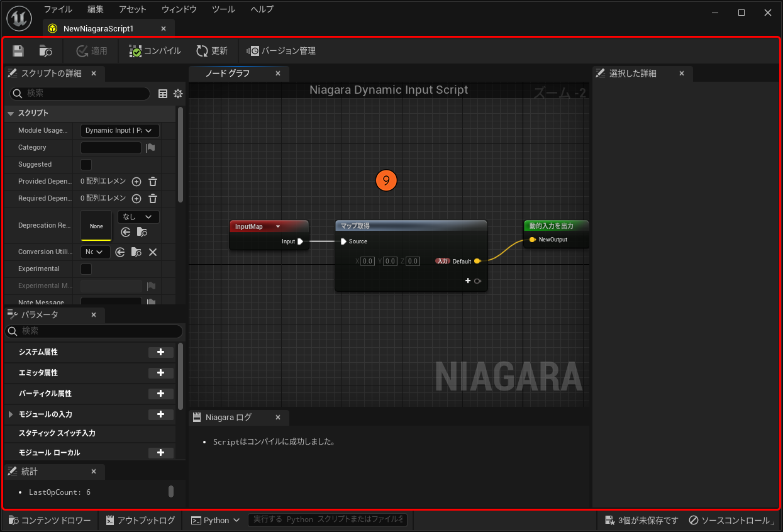The height and width of the screenshot is (532, 783).
Task: Collapse the スクリプト category header
Action: (11, 113)
